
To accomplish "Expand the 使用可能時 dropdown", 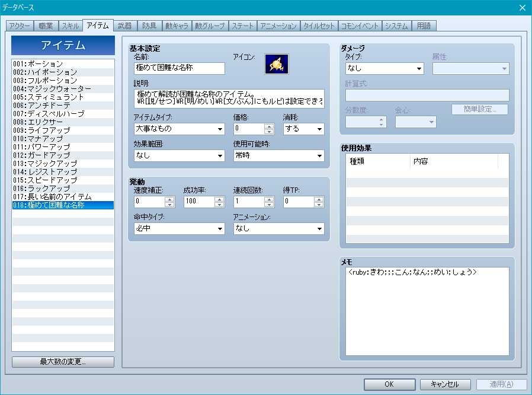I will click(x=278, y=155).
